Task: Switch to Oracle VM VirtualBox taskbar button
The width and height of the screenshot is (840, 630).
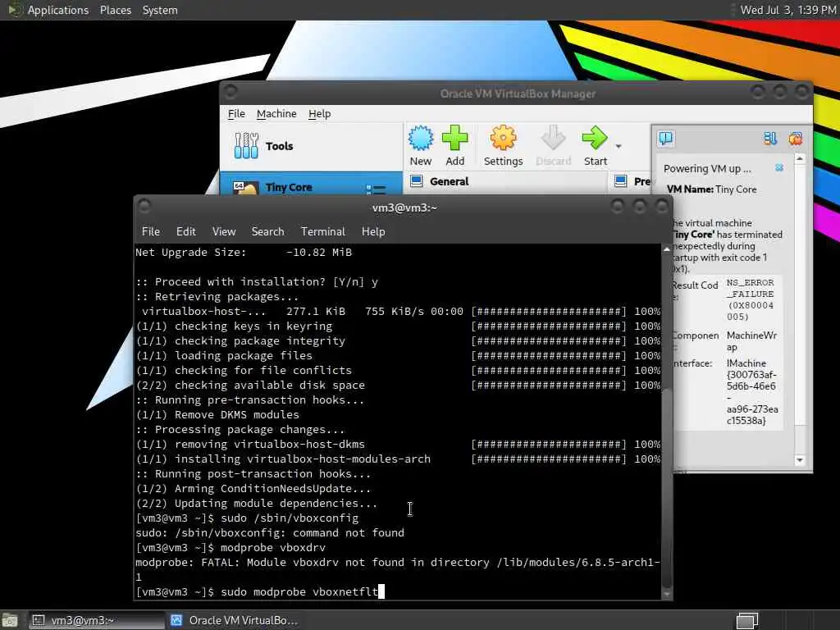Action: tap(235, 620)
